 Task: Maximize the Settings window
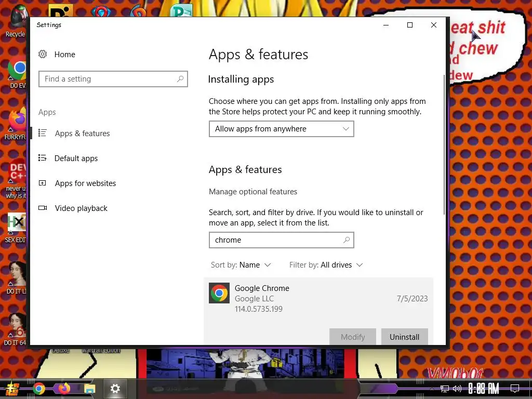tap(410, 25)
